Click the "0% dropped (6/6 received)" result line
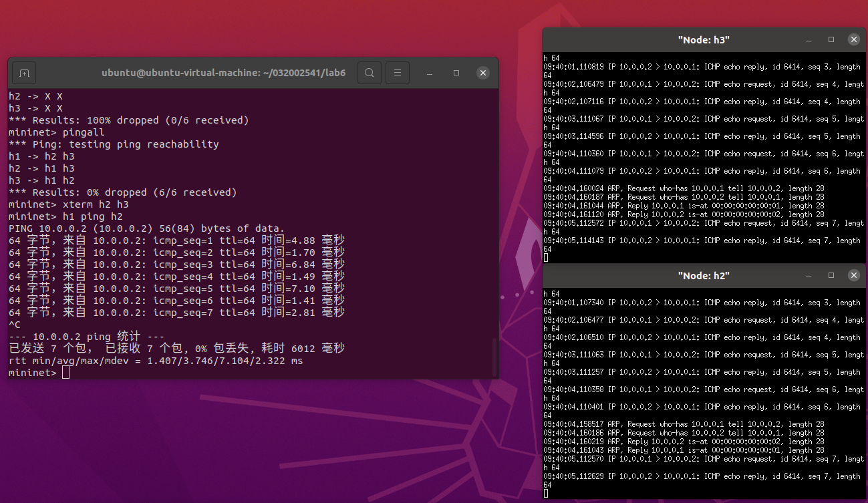 point(123,192)
